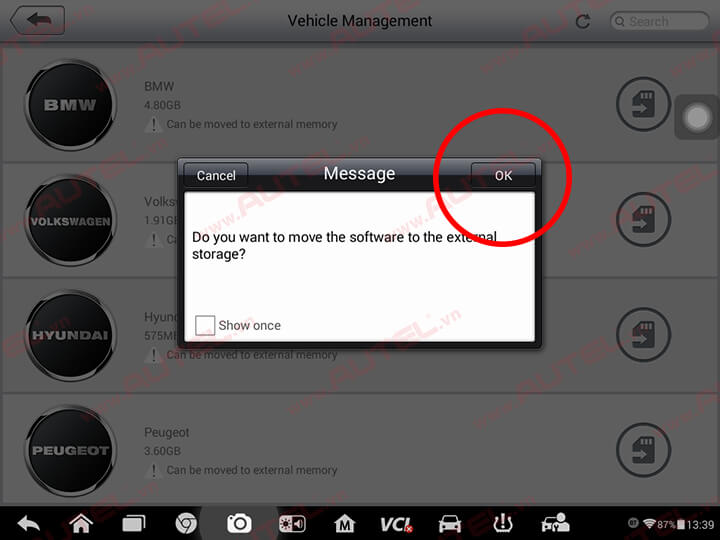
Task: Open the vehicle diagnostics car icon
Action: pos(450,523)
